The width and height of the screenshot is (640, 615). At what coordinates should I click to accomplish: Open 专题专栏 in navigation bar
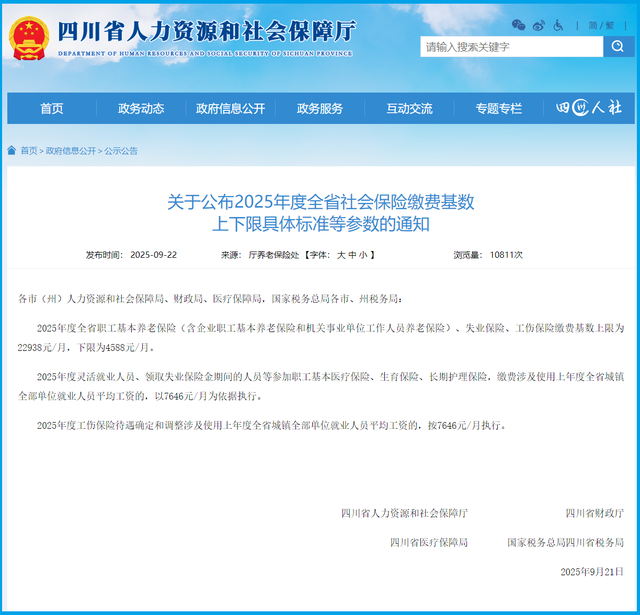click(498, 108)
